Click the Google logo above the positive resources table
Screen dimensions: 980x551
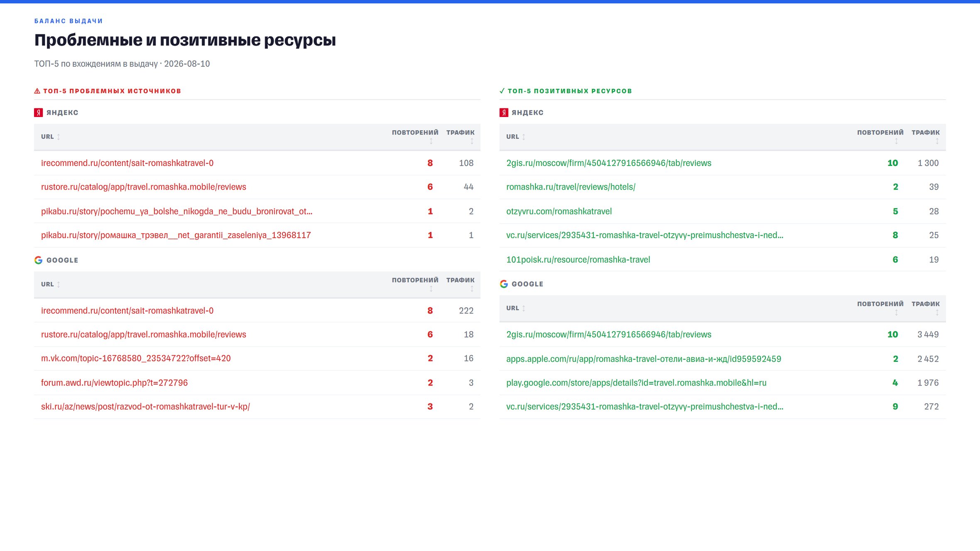[504, 284]
